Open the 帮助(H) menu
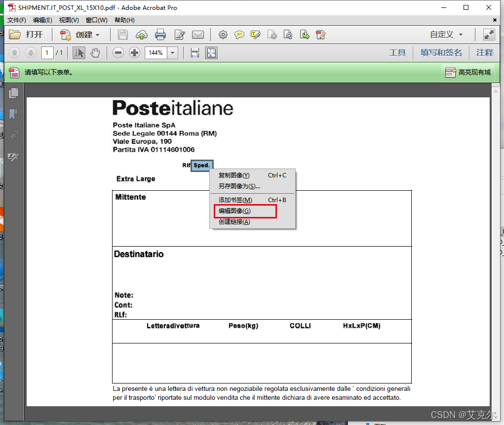The image size is (504, 425). pyautogui.click(x=124, y=20)
